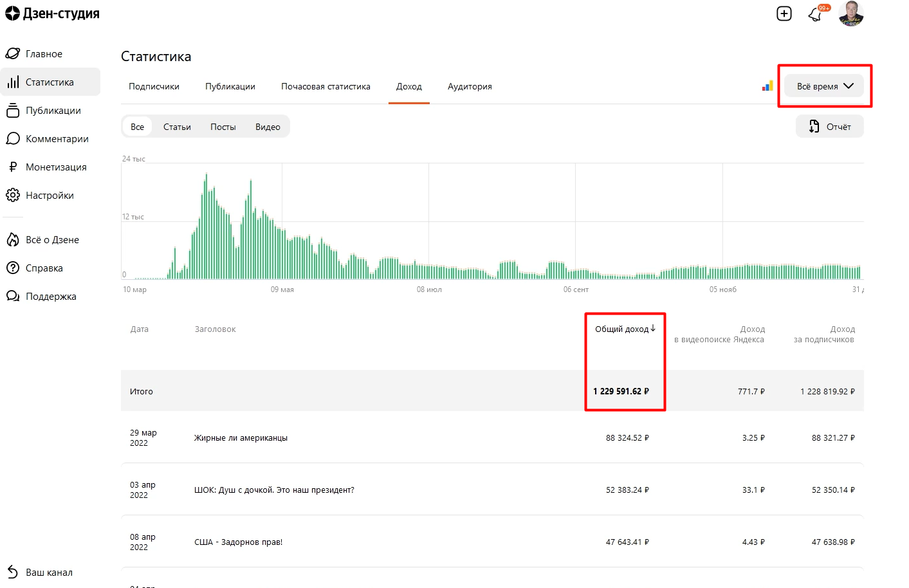Viewport: 909px width, 588px height.
Task: Switch to the Подписчики tab
Action: pyautogui.click(x=154, y=86)
